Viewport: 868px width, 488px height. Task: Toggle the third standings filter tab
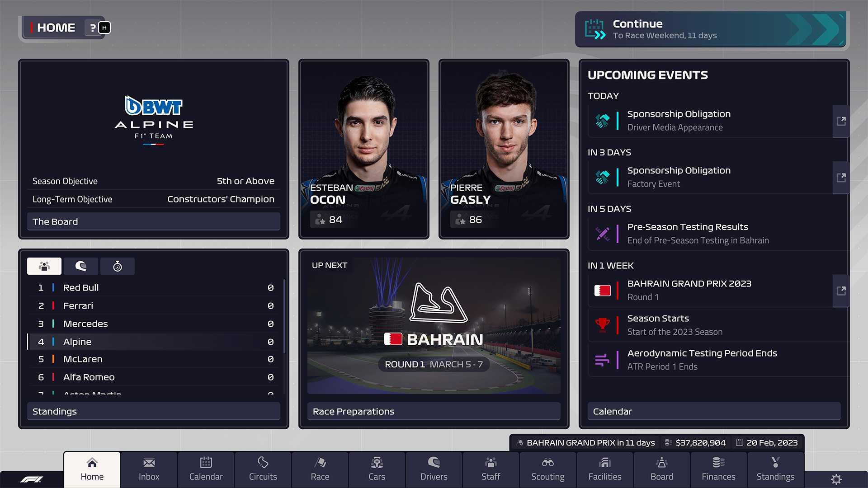[118, 266]
